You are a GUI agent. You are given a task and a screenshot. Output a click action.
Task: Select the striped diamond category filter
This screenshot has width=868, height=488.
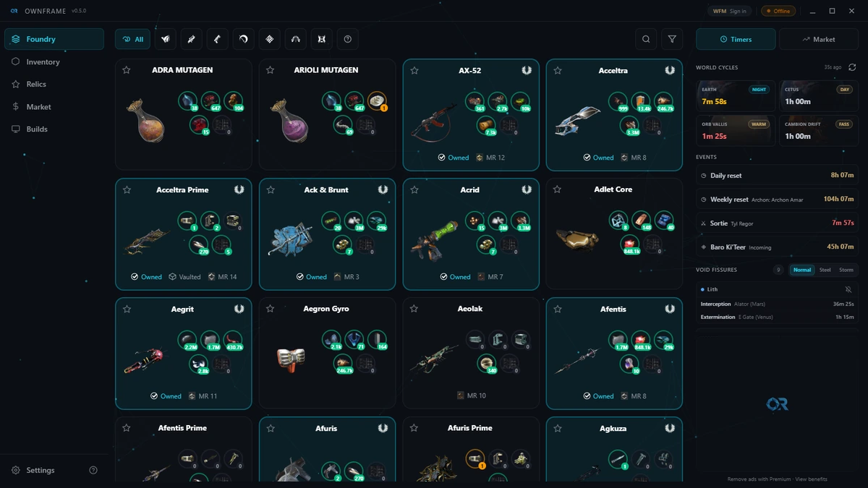270,39
